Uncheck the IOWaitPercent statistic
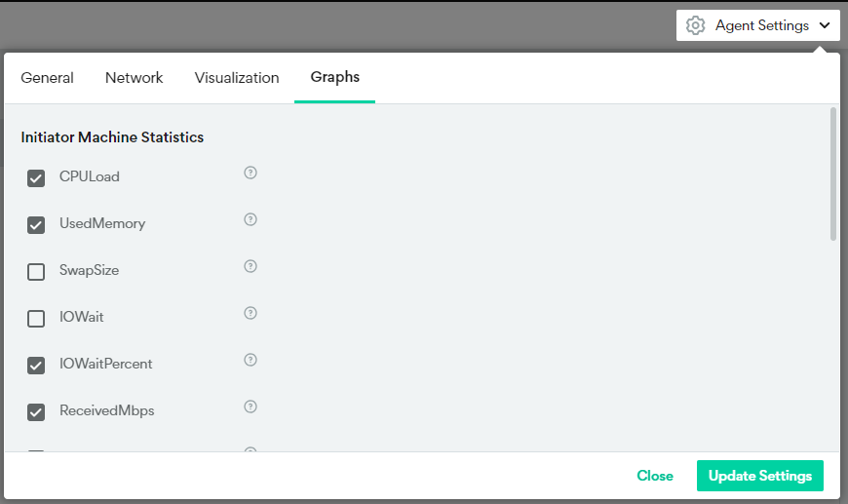Viewport: 848px width, 504px height. pyautogui.click(x=36, y=366)
